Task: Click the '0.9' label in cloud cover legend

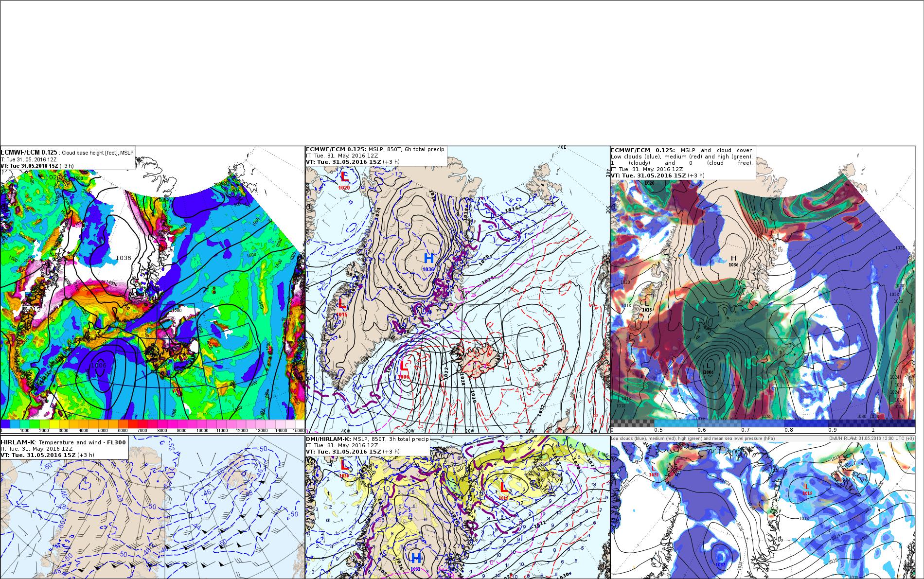Action: [x=832, y=430]
